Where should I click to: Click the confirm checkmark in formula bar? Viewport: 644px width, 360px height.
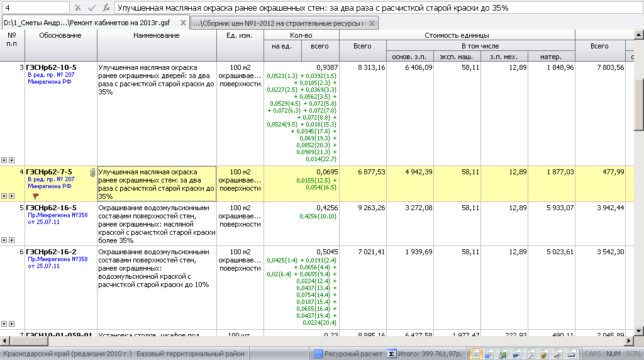pos(92,8)
